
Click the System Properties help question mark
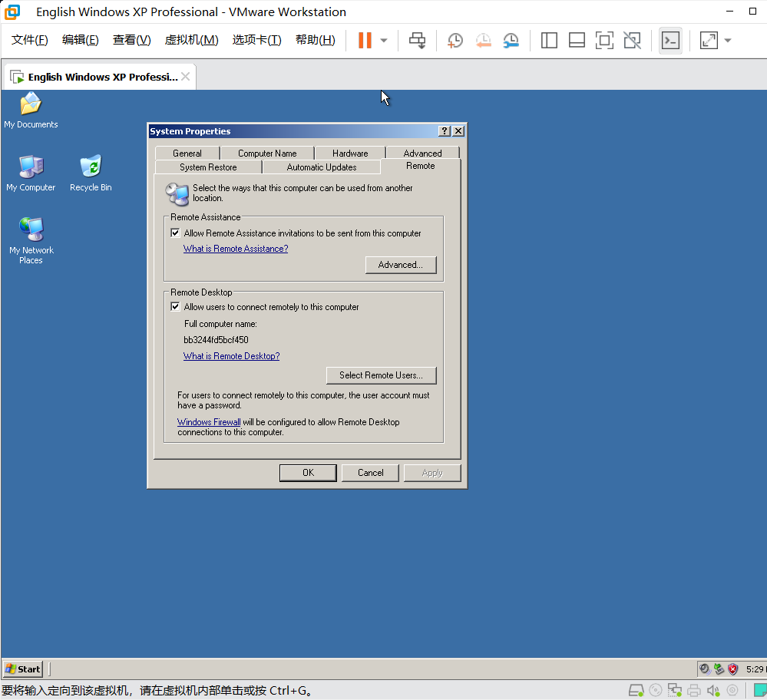pos(445,131)
